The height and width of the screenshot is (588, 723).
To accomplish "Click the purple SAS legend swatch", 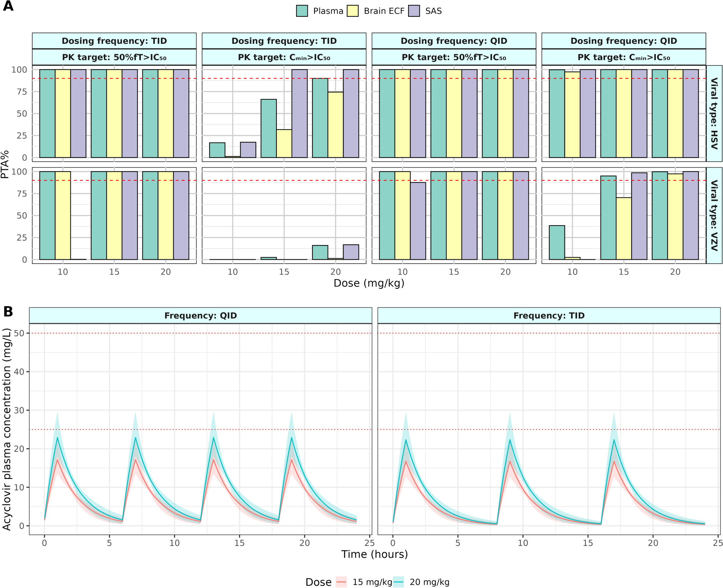I will (x=414, y=11).
